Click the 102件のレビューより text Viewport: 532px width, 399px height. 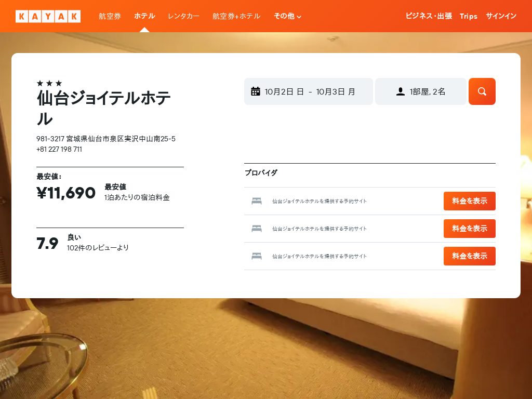tap(98, 248)
